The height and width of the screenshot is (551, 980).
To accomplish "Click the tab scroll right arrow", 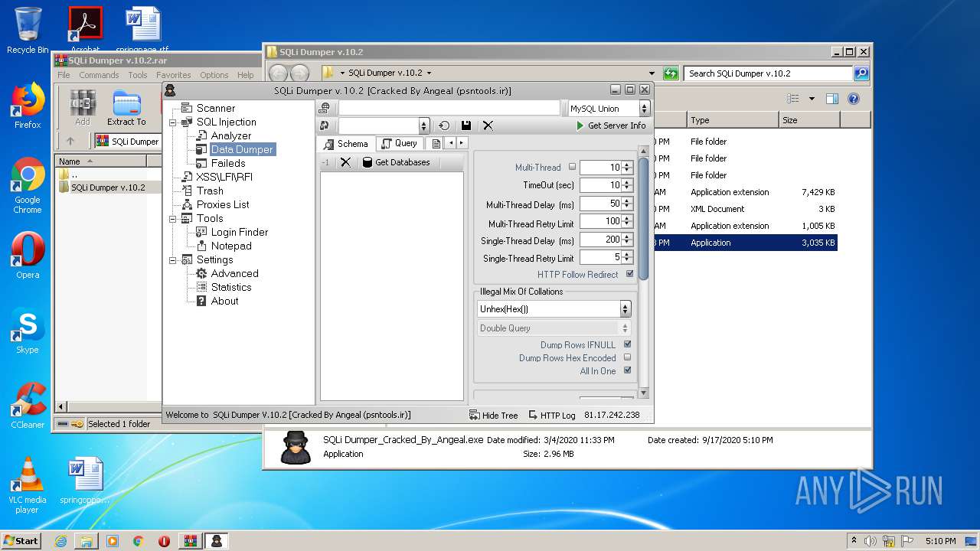I will click(x=462, y=143).
